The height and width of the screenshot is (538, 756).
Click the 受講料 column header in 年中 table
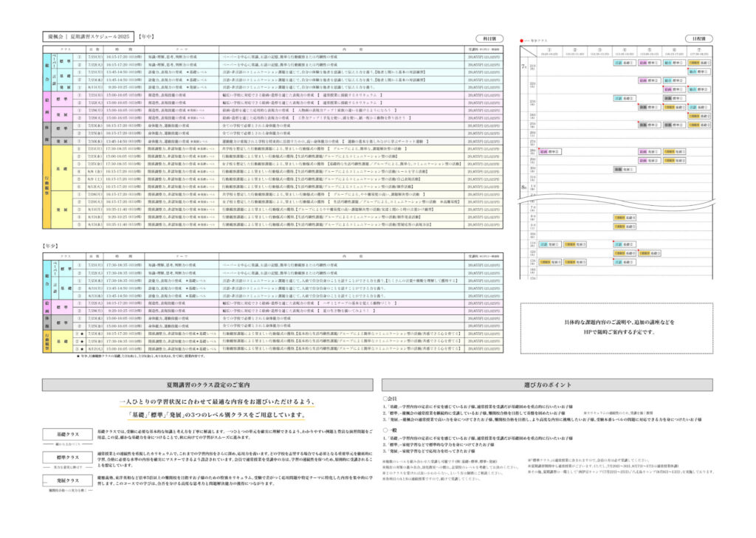click(484, 49)
